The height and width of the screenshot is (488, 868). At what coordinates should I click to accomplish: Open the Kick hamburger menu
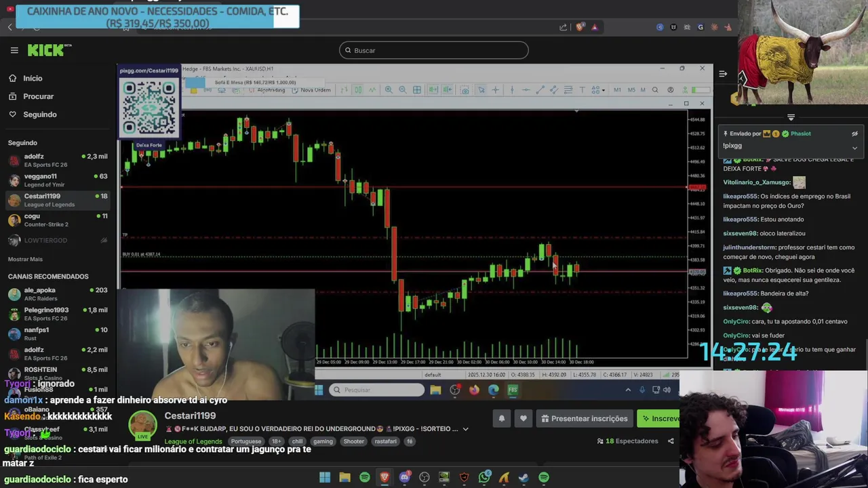pos(14,50)
